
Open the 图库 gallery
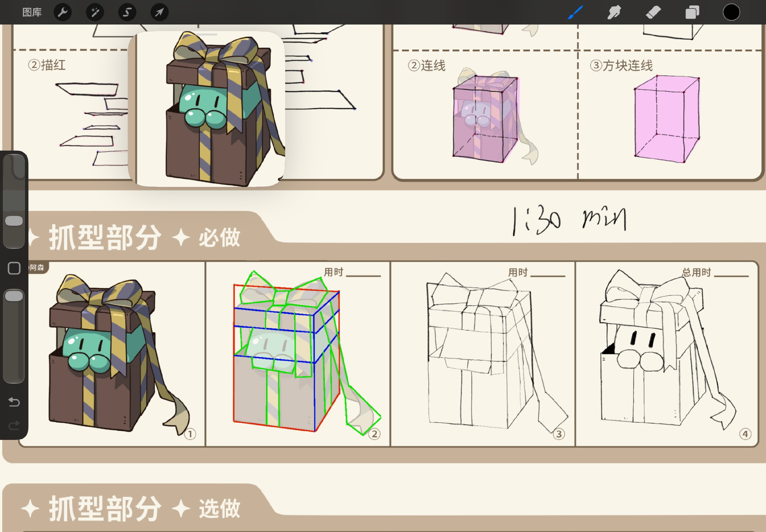[x=32, y=12]
